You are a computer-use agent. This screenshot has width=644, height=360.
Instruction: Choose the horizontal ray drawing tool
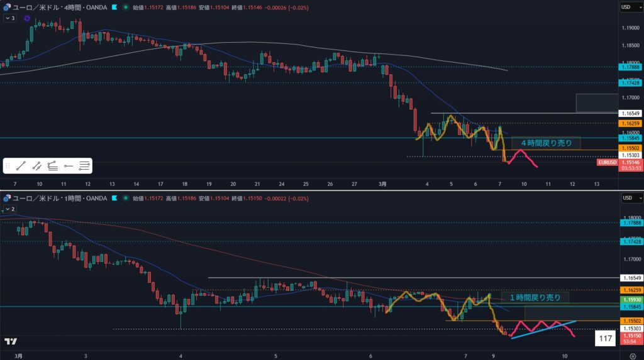(69, 166)
